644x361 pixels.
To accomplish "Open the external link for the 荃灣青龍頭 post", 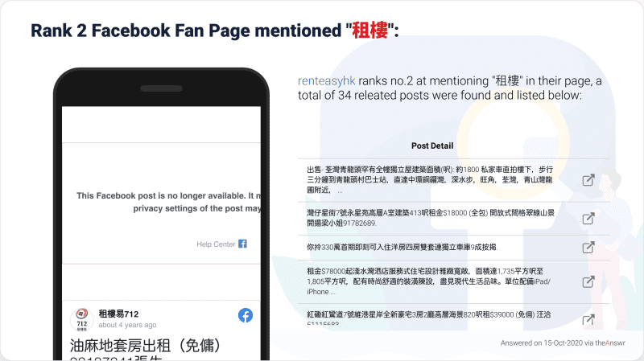I will pos(588,180).
